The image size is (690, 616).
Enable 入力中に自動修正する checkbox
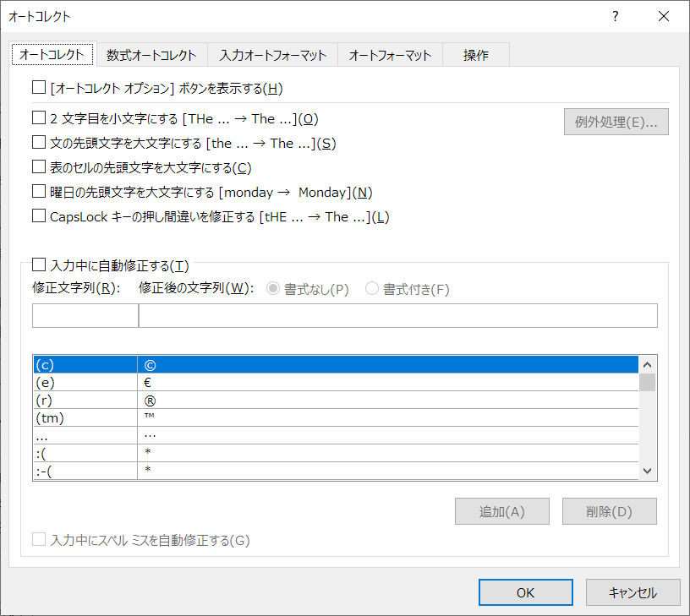tap(38, 265)
